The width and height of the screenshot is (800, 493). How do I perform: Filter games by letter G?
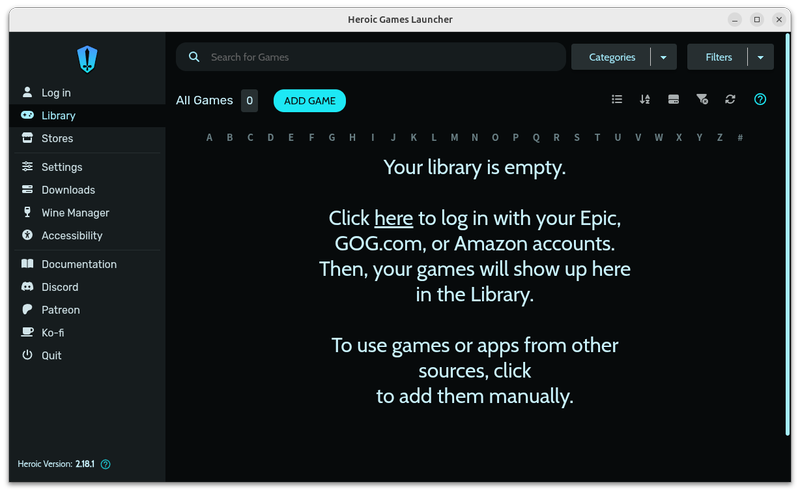click(x=332, y=137)
